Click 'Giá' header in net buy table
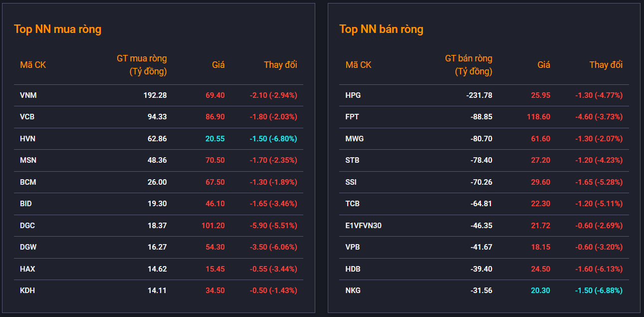Screen dimensions: 644x317 click(218, 65)
